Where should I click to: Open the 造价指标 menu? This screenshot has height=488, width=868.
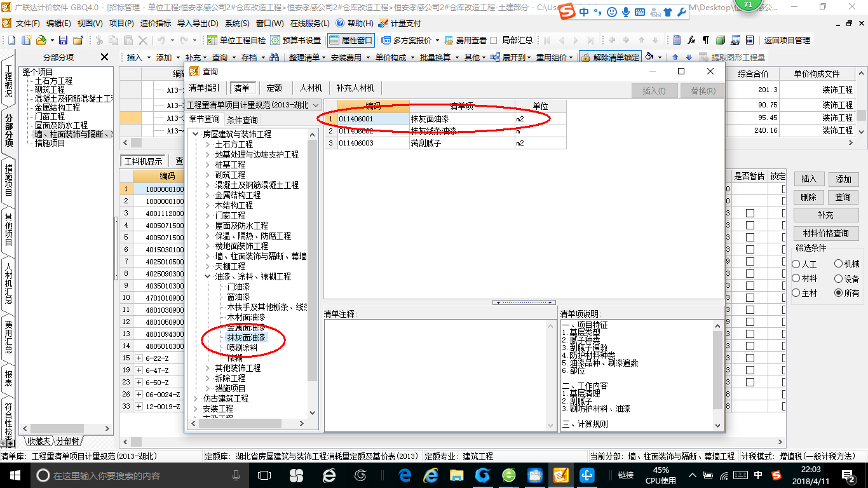point(155,23)
